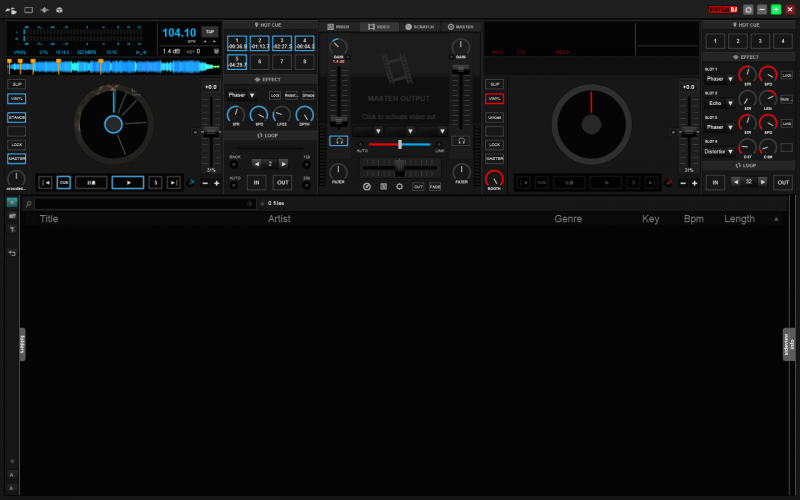Open slot 1 Phaser effect dropdown
Image resolution: width=800 pixels, height=500 pixels.
pos(730,79)
